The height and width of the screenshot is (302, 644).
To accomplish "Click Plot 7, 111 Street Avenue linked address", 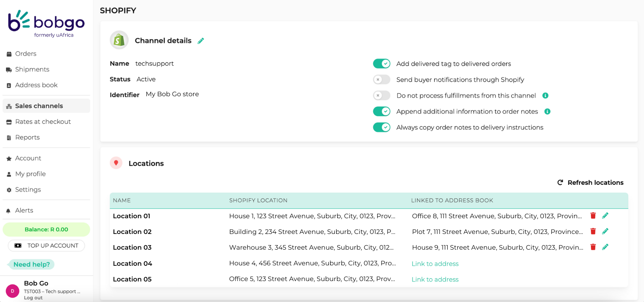I will click(497, 232).
